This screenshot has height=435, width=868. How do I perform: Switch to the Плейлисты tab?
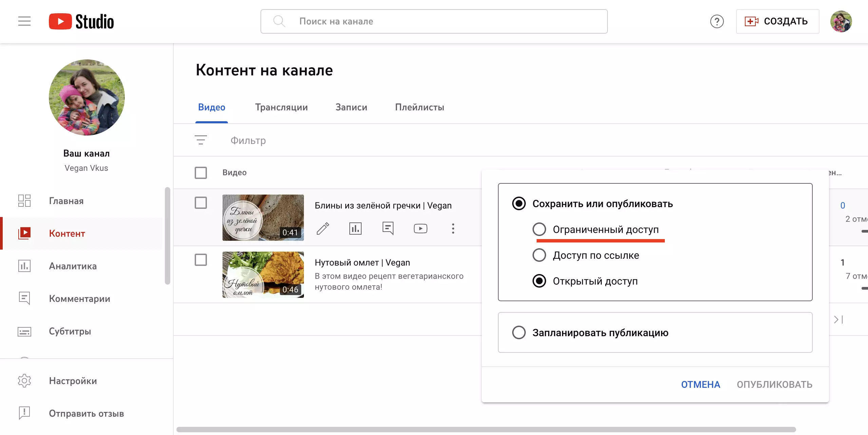tap(420, 107)
